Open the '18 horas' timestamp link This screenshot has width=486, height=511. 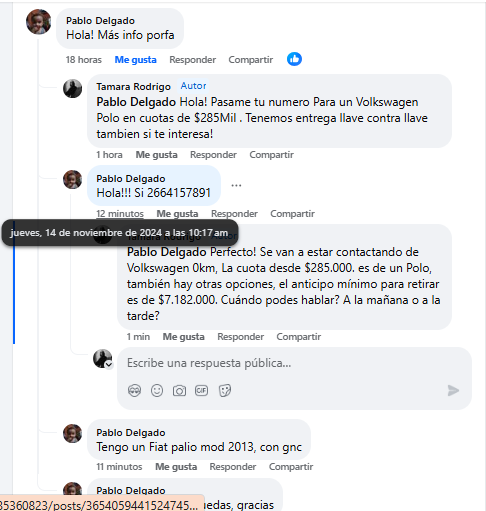click(x=84, y=60)
